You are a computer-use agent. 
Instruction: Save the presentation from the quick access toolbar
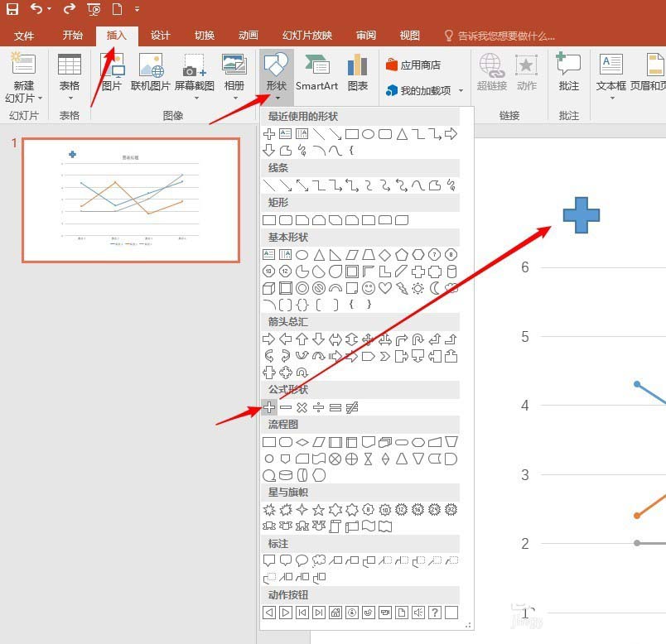[12, 9]
